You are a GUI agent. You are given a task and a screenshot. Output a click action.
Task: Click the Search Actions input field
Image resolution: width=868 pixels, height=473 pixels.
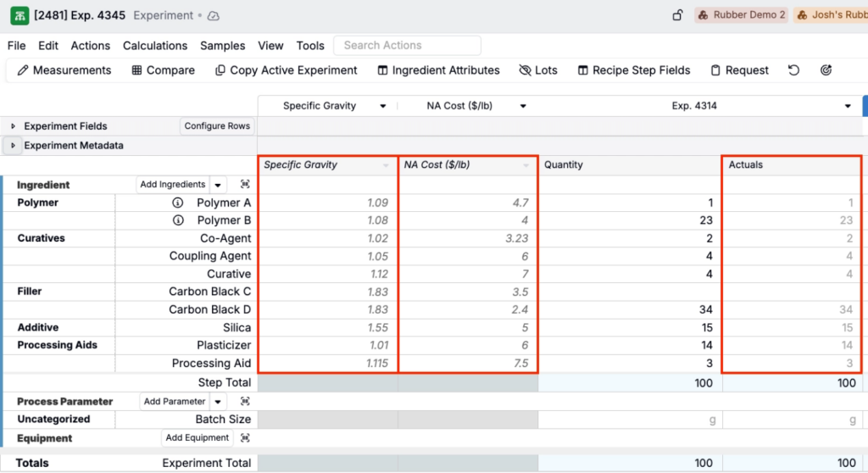click(407, 46)
